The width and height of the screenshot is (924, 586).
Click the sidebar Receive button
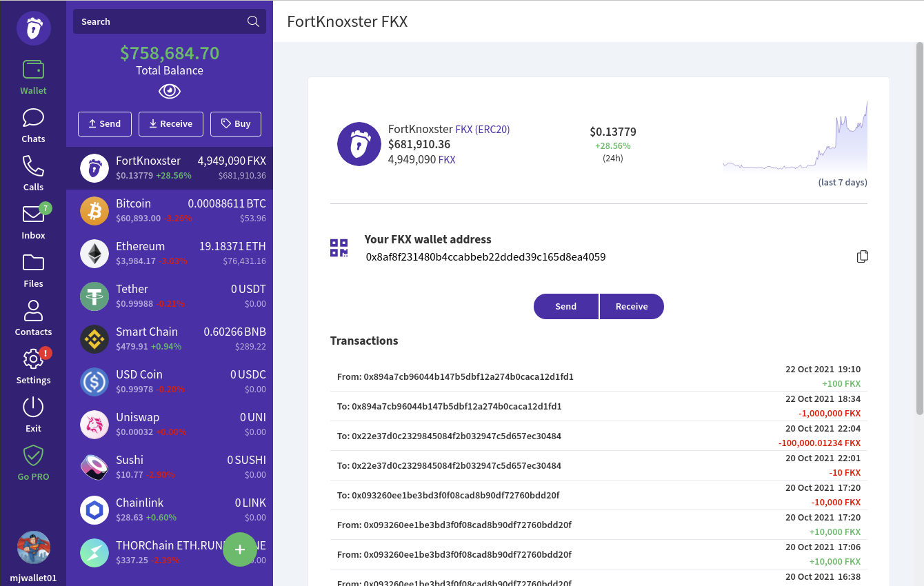coord(171,123)
